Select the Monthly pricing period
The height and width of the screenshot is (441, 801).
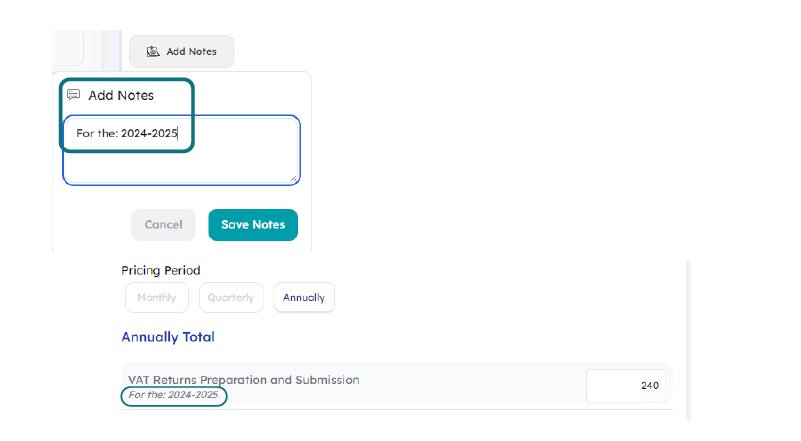click(157, 297)
